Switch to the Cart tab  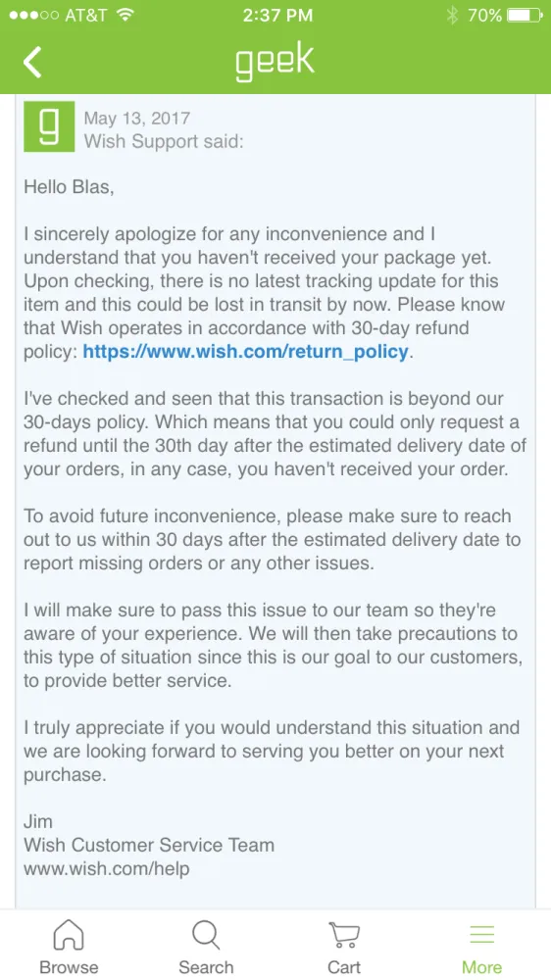(x=344, y=948)
